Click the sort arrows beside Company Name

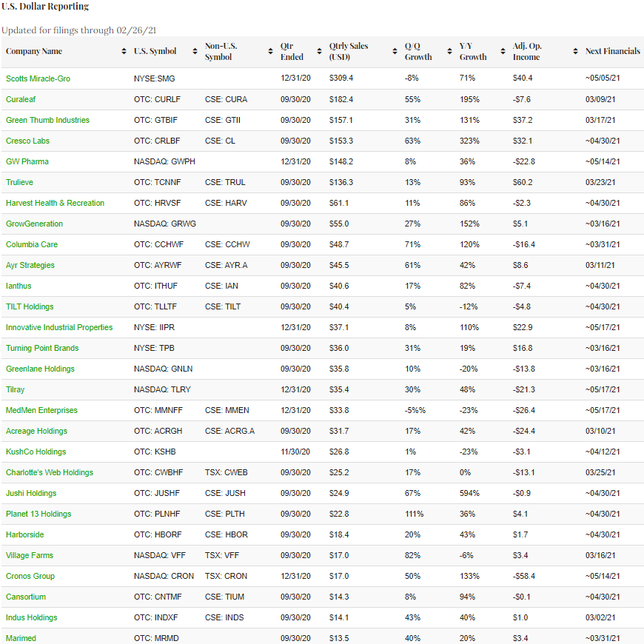pyautogui.click(x=124, y=52)
